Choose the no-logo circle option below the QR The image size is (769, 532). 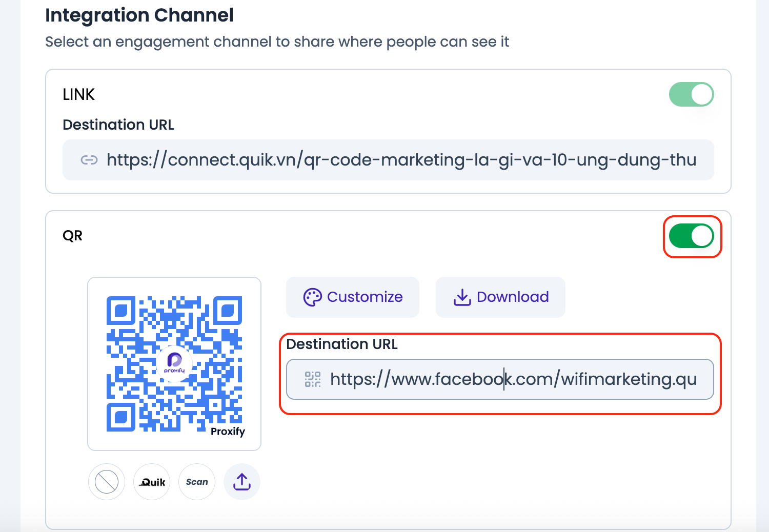(x=106, y=482)
